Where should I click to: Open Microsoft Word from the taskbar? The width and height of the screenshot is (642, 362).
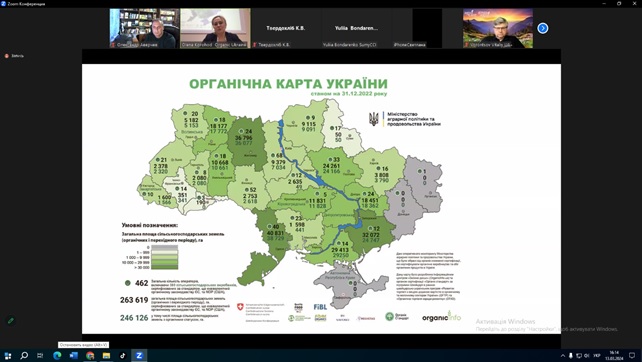point(74,355)
